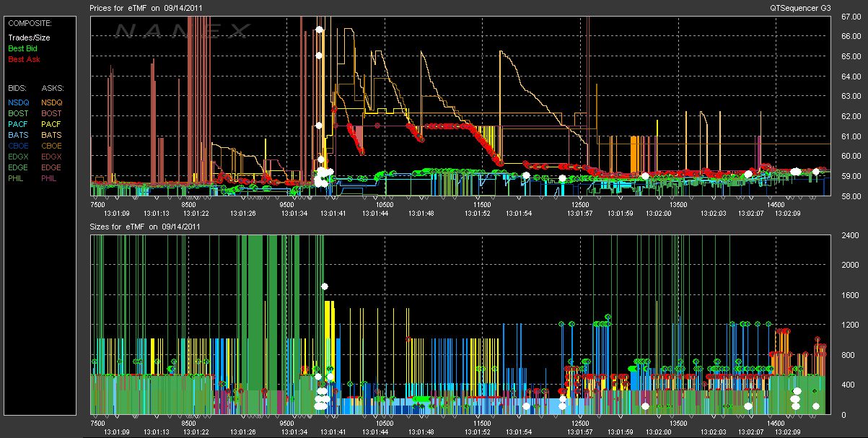
Task: Click the 8500 tick under Prices chart
Action: [x=188, y=205]
